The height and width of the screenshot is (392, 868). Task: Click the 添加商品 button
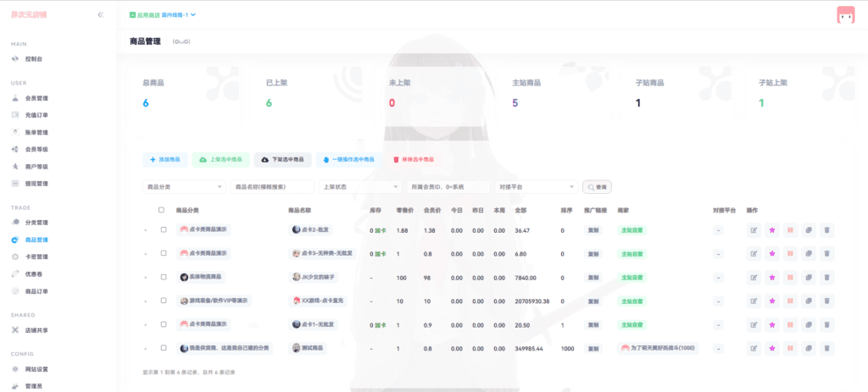pyautogui.click(x=165, y=159)
